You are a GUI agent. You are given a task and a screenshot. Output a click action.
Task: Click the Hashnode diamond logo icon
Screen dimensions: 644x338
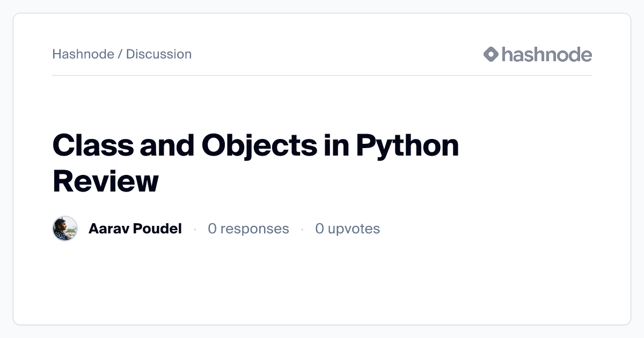[x=491, y=54]
